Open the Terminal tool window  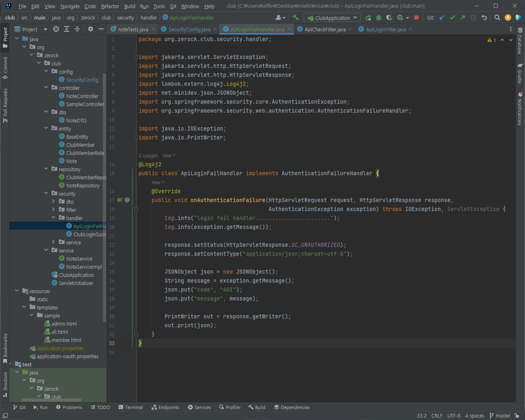pos(130,407)
